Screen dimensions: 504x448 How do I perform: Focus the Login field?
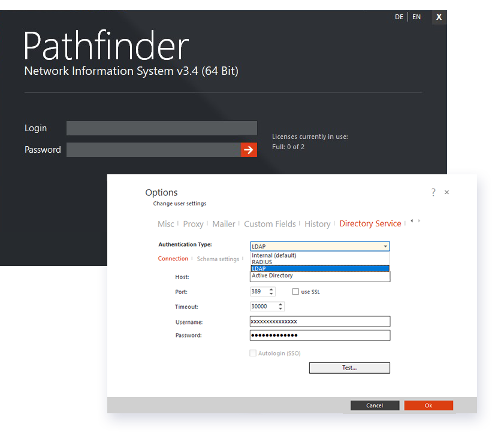[x=162, y=128]
